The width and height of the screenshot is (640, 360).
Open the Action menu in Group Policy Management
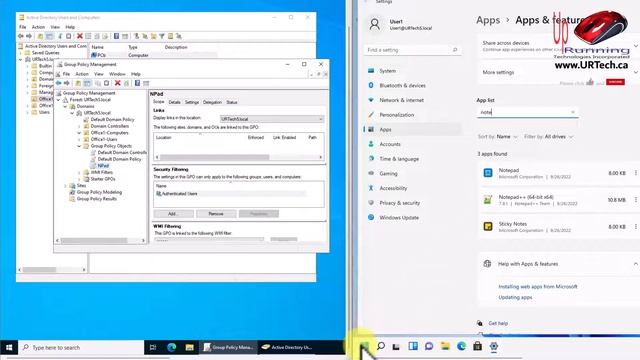click(82, 74)
